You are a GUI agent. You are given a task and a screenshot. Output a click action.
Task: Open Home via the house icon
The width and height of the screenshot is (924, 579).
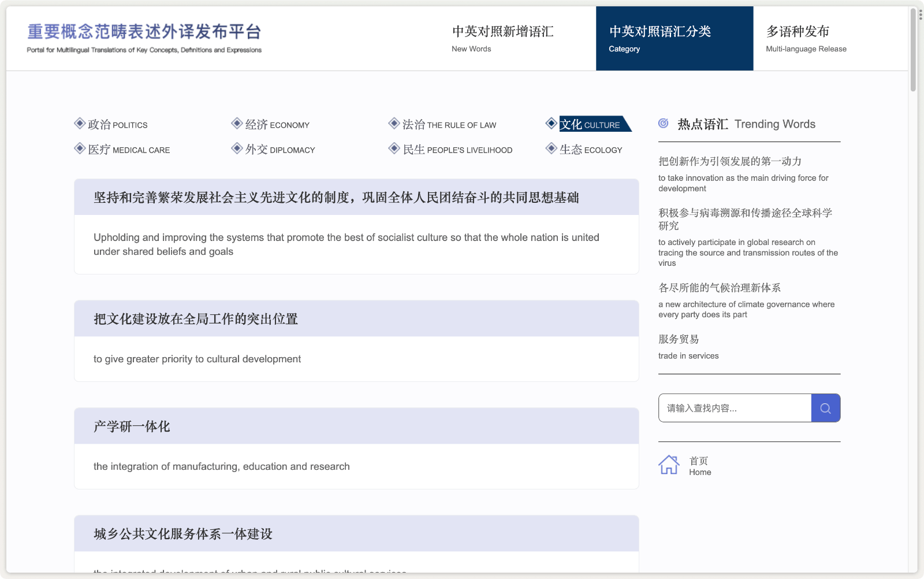tap(669, 464)
